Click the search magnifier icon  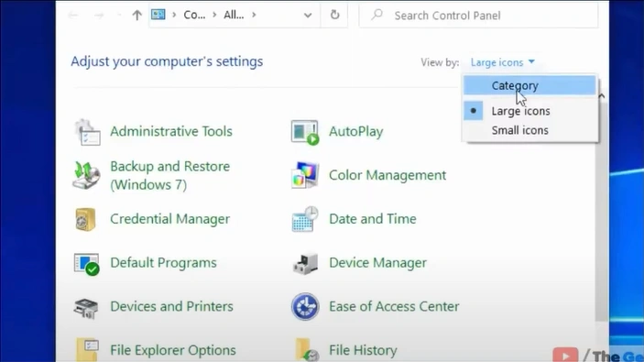(x=377, y=15)
